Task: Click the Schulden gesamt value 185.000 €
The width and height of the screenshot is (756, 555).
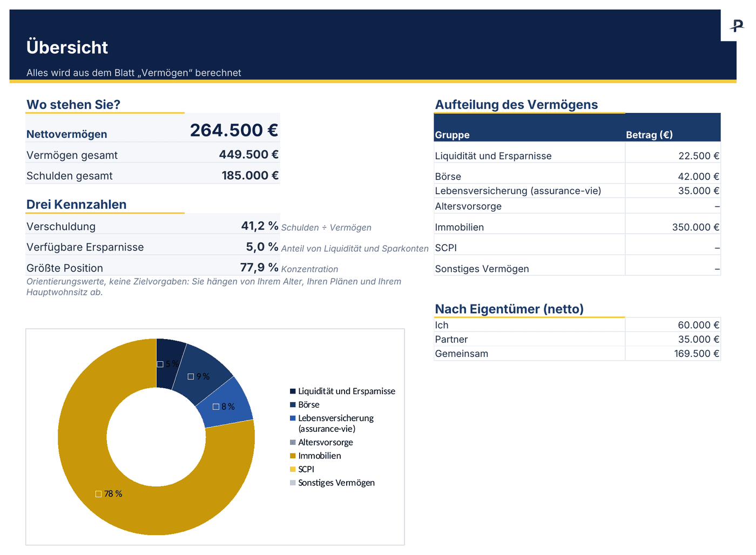Action: (250, 175)
